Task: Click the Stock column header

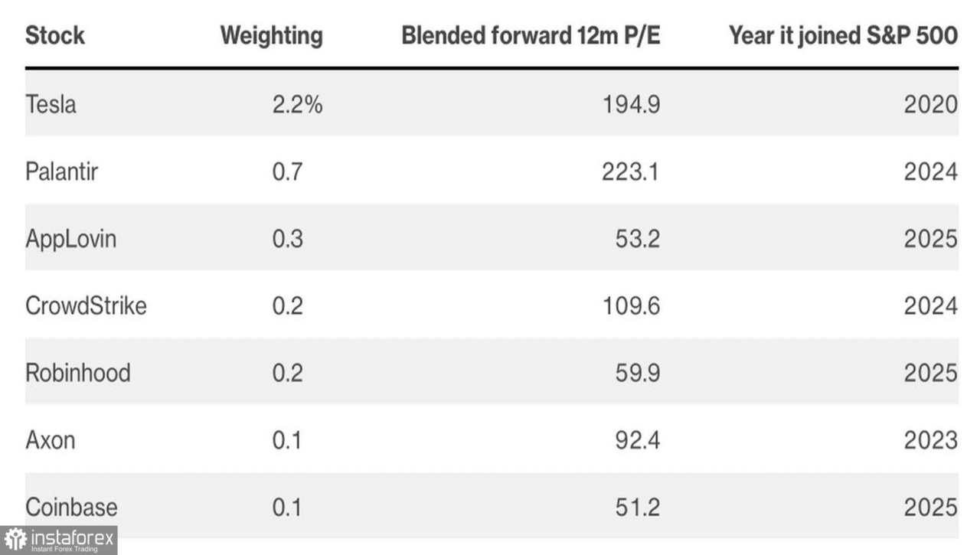Action: [55, 35]
